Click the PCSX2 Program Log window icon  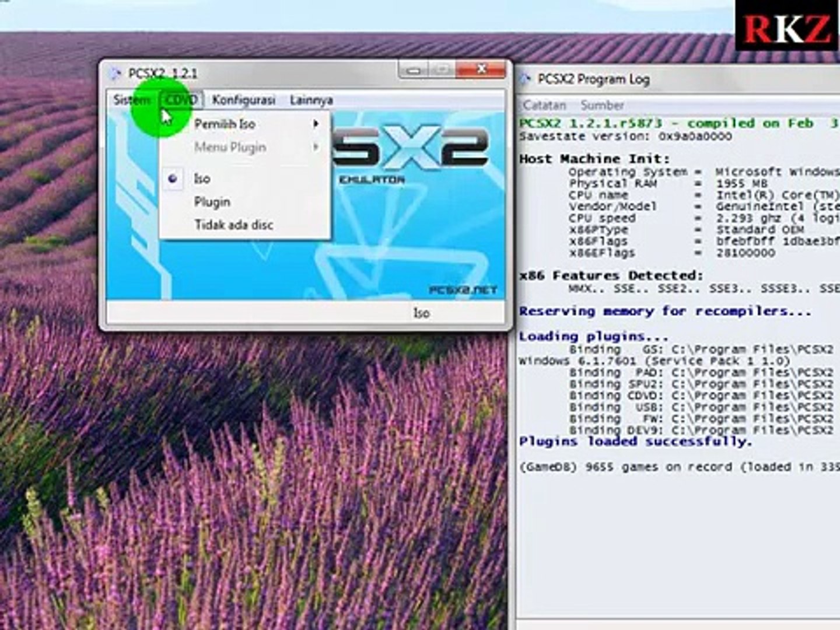[524, 79]
